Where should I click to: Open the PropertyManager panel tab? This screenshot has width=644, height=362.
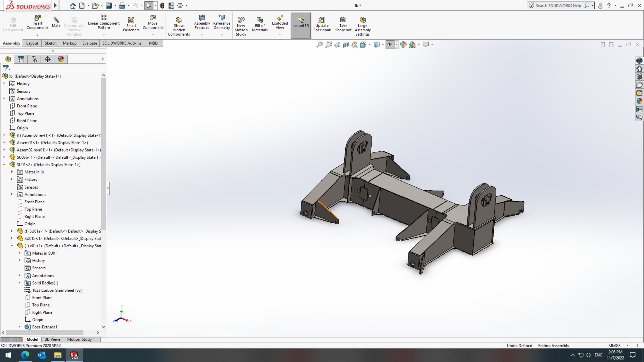[x=21, y=59]
